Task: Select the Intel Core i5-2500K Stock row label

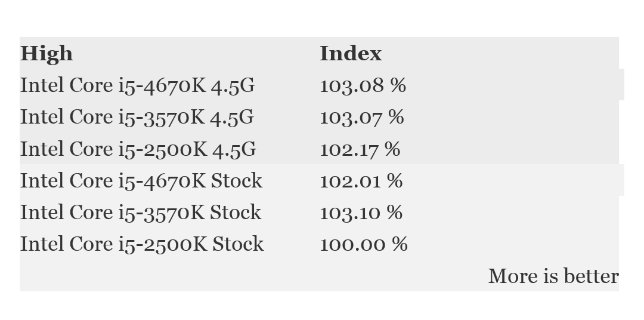Action: (x=141, y=244)
